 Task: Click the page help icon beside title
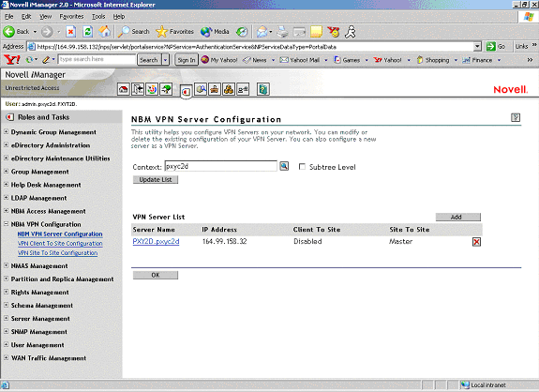[516, 117]
